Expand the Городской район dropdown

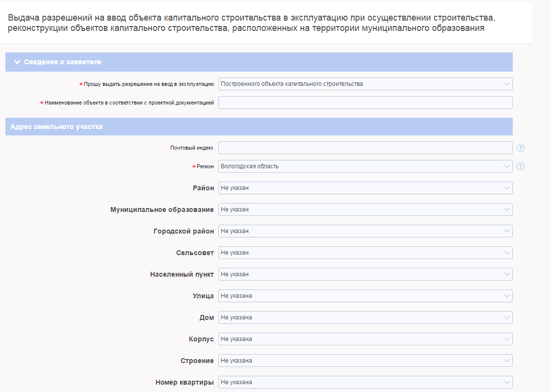click(x=365, y=231)
